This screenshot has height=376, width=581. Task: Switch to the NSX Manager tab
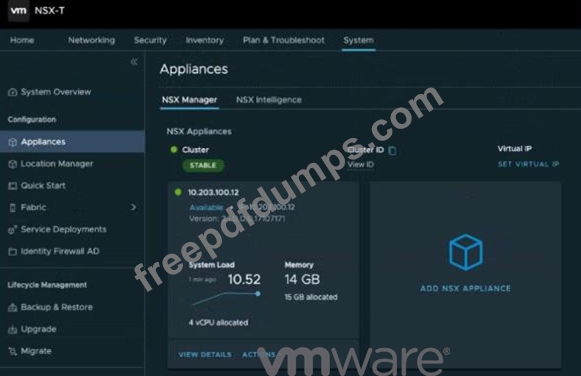click(189, 100)
